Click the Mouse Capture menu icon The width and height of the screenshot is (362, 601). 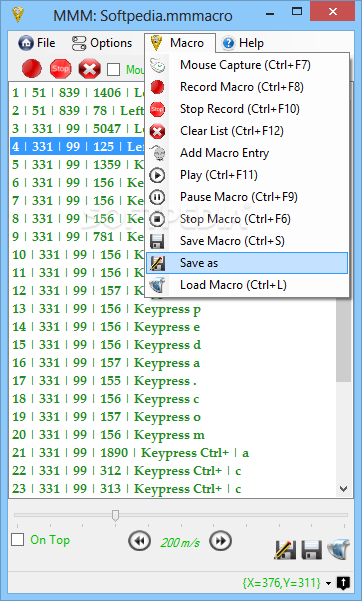[157, 65]
